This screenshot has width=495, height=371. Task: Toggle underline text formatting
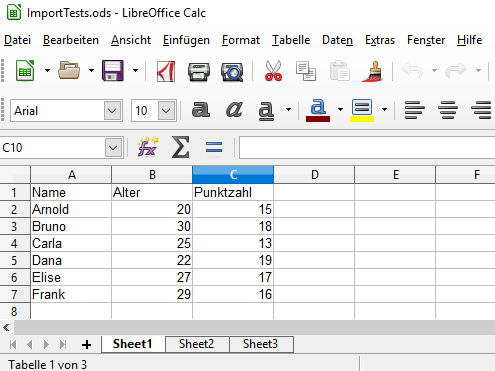coord(266,110)
